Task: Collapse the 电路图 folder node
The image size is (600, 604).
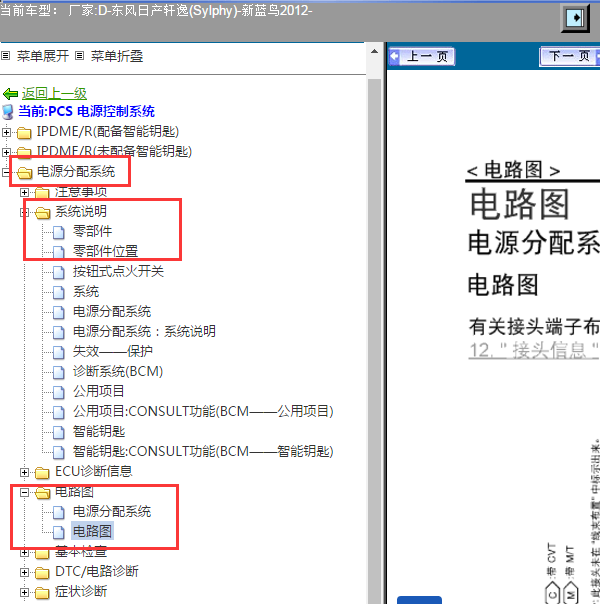Action: point(24,493)
